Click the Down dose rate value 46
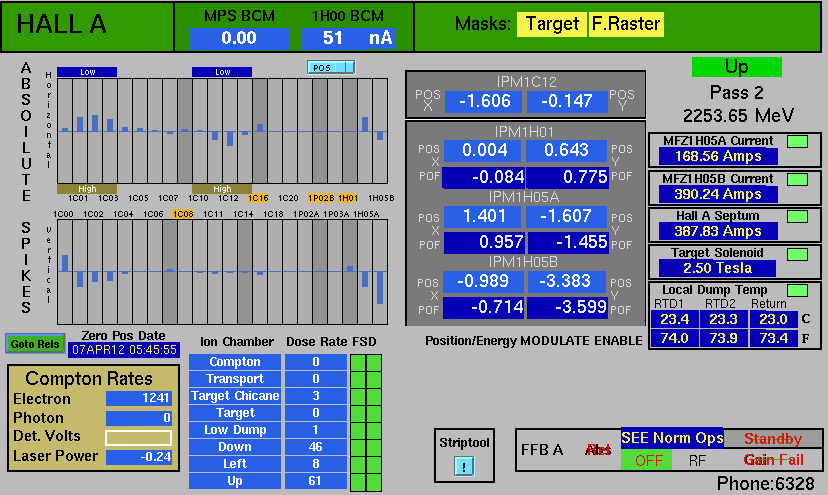Viewport: 828px width, 495px height. pos(315,447)
